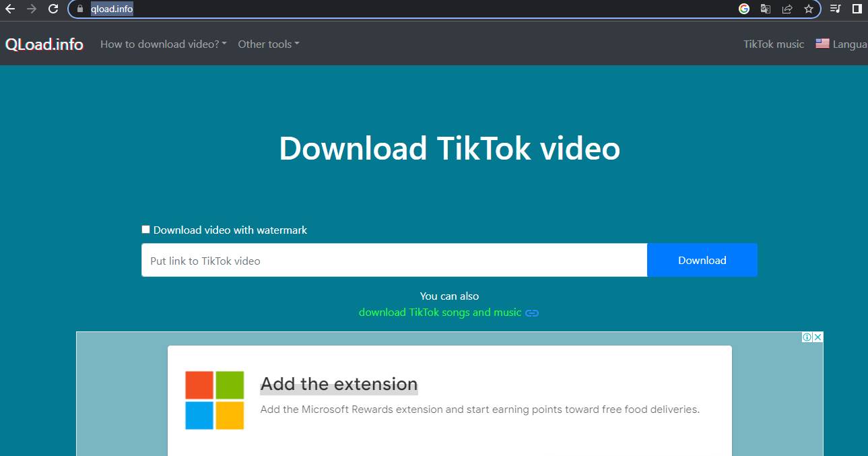Click the padlock site info icon
Viewport: 868px width, 456px height.
pyautogui.click(x=80, y=9)
